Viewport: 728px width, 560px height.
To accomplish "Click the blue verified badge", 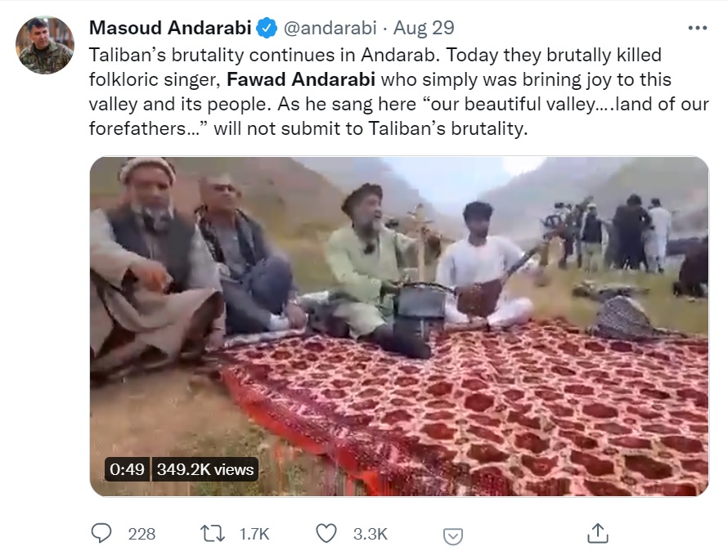I will click(x=267, y=29).
